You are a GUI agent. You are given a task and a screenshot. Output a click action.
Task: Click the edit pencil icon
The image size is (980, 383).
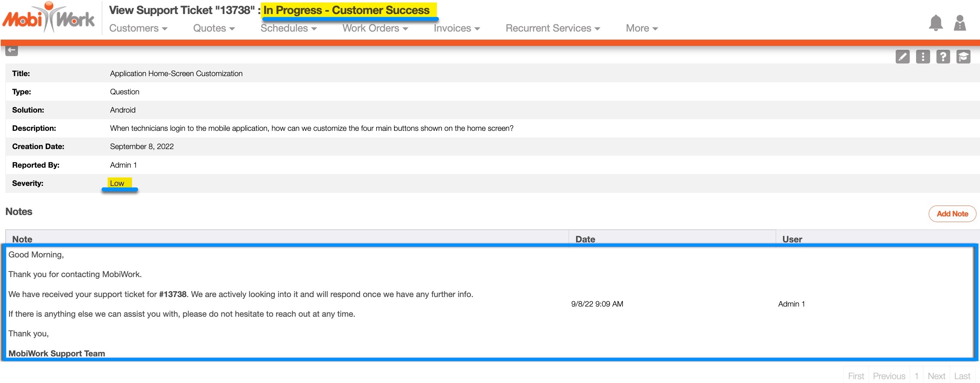click(x=902, y=57)
